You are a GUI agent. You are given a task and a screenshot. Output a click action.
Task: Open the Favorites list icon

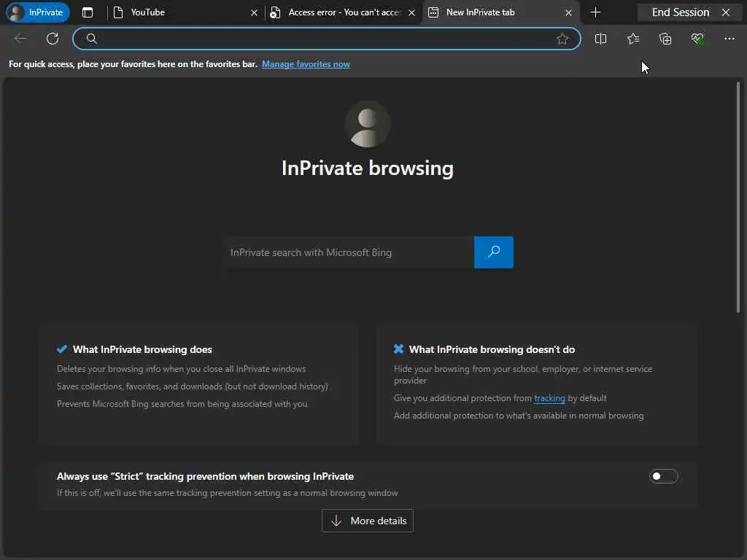(x=633, y=39)
